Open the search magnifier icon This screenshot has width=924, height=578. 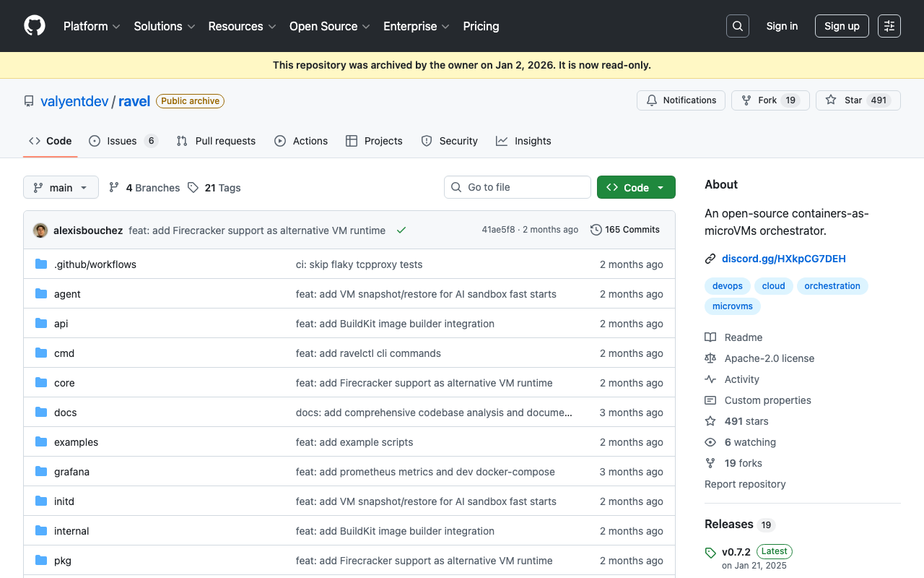coord(737,26)
